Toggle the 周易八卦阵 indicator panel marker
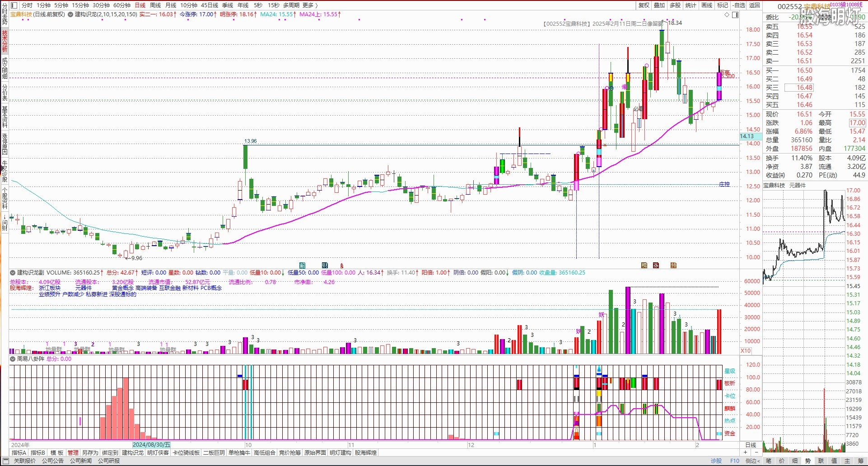The width and height of the screenshot is (868, 466). pyautogui.click(x=13, y=359)
